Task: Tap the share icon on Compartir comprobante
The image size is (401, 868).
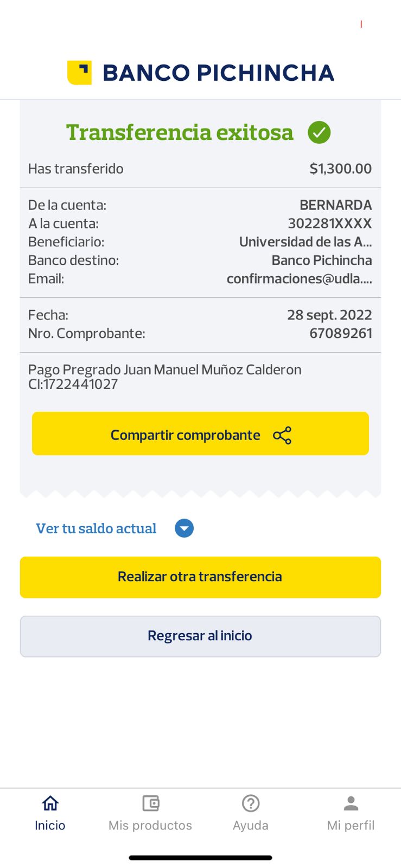Action: pyautogui.click(x=282, y=435)
